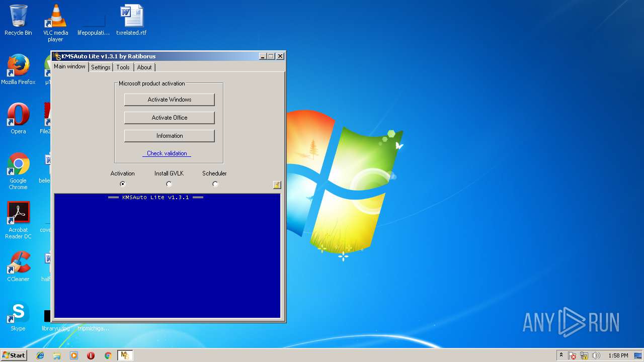Image resolution: width=644 pixels, height=362 pixels.
Task: Select the CCleaner desktop shortcut
Action: (18, 267)
